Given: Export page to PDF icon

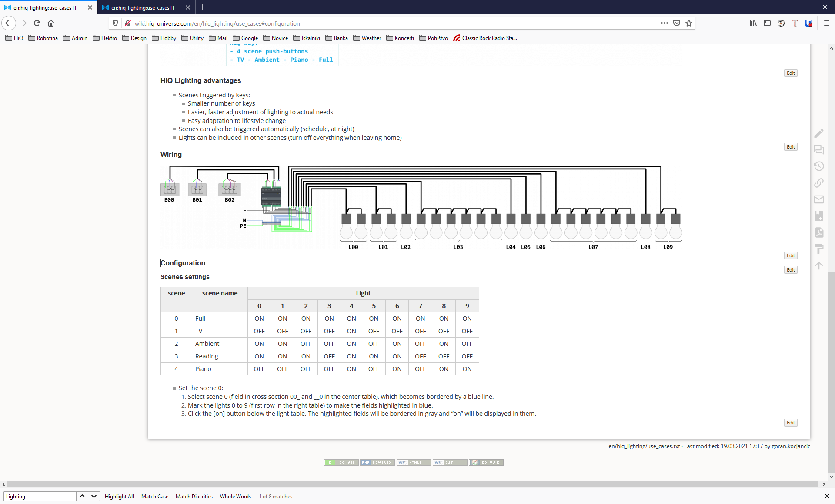Looking at the screenshot, I should (x=819, y=232).
